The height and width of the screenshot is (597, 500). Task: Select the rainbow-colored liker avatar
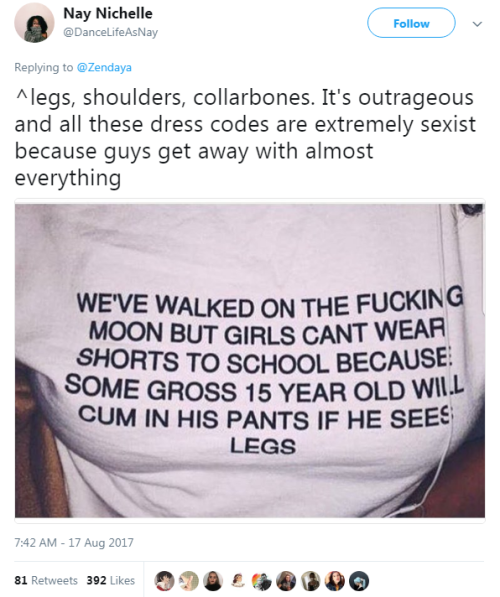262,581
